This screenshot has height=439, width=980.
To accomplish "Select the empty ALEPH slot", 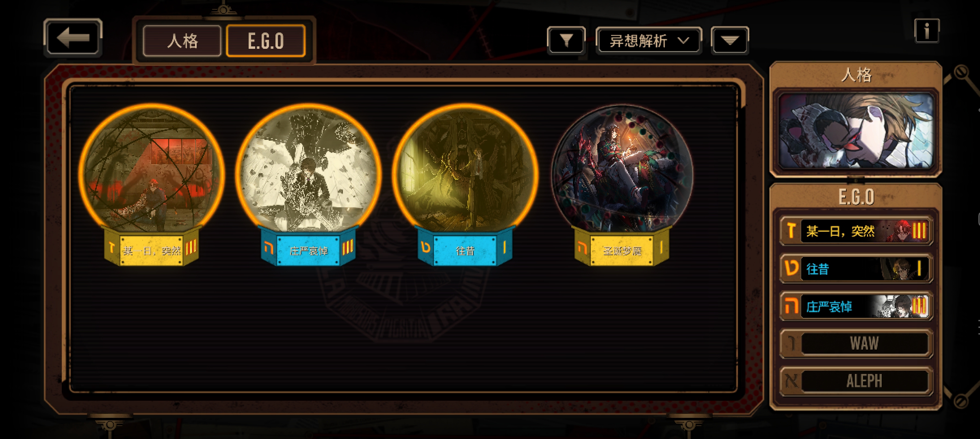I will click(x=856, y=381).
